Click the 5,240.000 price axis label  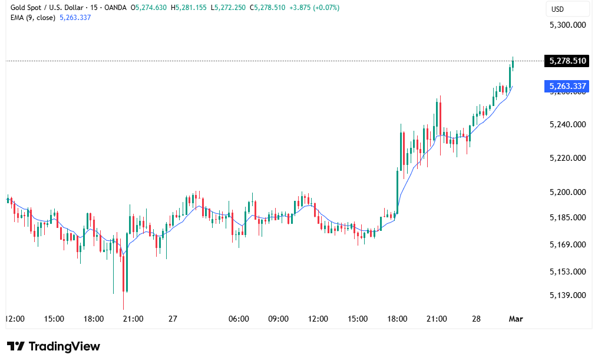(567, 124)
